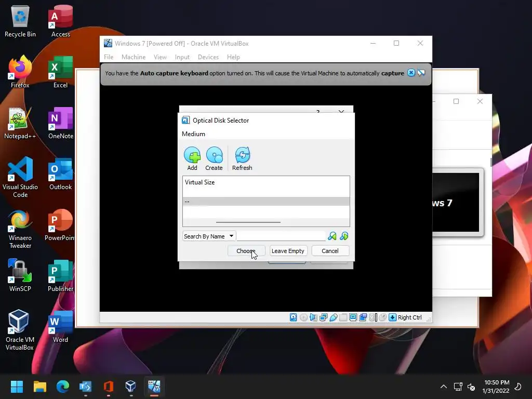Select the Access desktop icon
532x399 pixels.
pyautogui.click(x=61, y=21)
